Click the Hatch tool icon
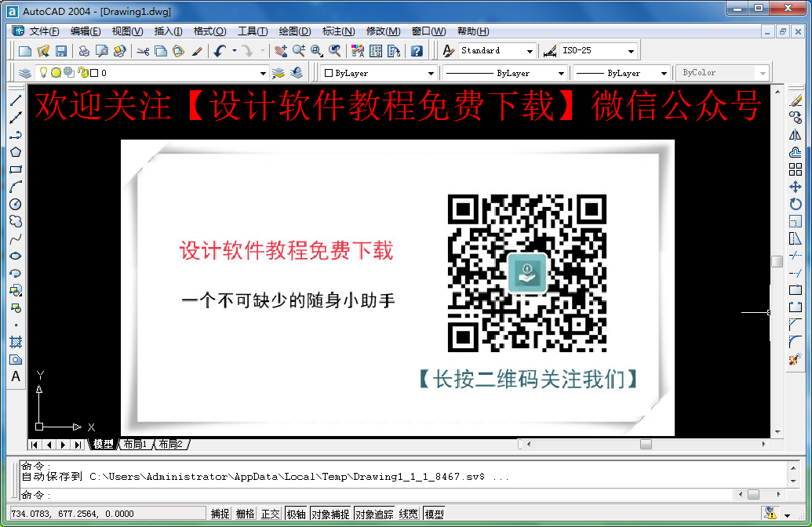Viewport: 812px width, 527px height. click(15, 342)
